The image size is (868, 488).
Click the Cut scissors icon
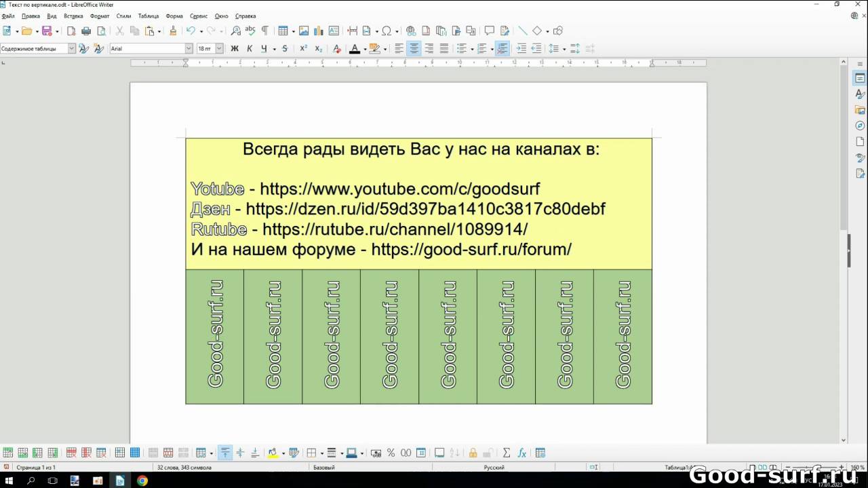[119, 31]
